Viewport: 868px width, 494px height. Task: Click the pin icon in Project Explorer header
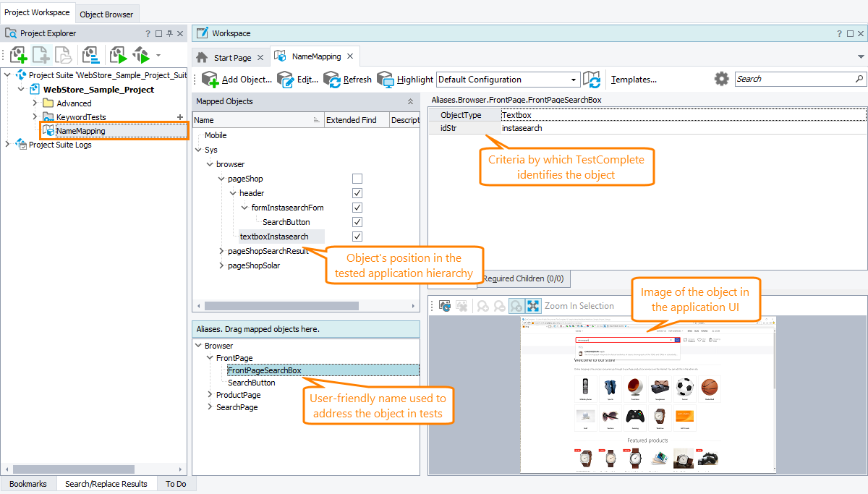(168, 33)
